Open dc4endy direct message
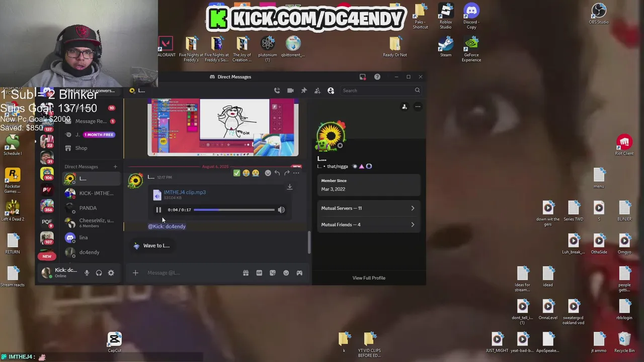This screenshot has width=644, height=362. pos(91,252)
